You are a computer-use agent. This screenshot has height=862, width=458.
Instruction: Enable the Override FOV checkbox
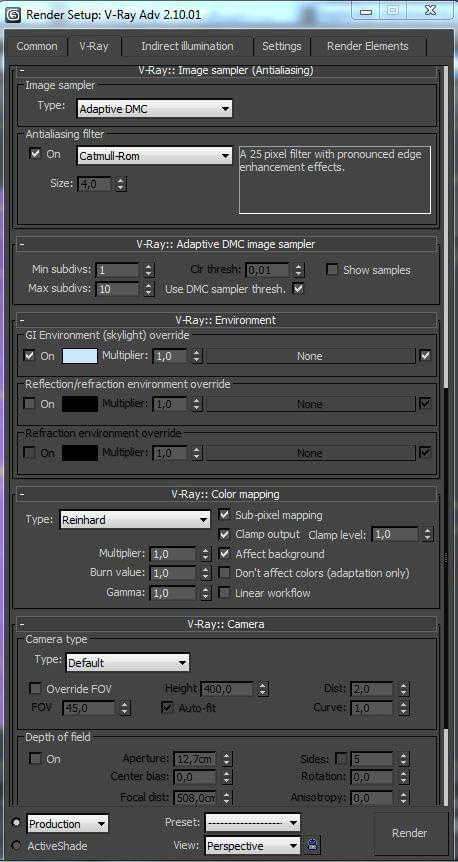[35, 688]
